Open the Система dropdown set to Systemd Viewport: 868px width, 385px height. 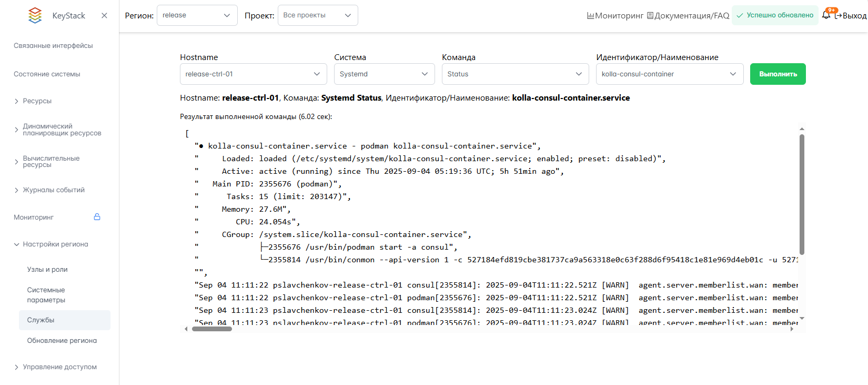click(x=384, y=74)
